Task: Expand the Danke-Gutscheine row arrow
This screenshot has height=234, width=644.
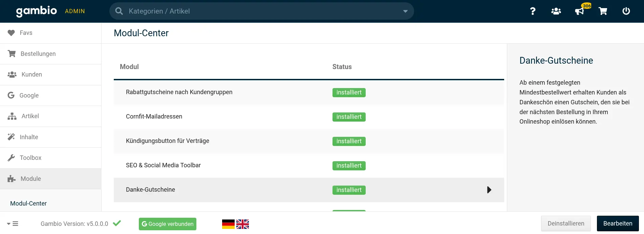Action: click(489, 190)
